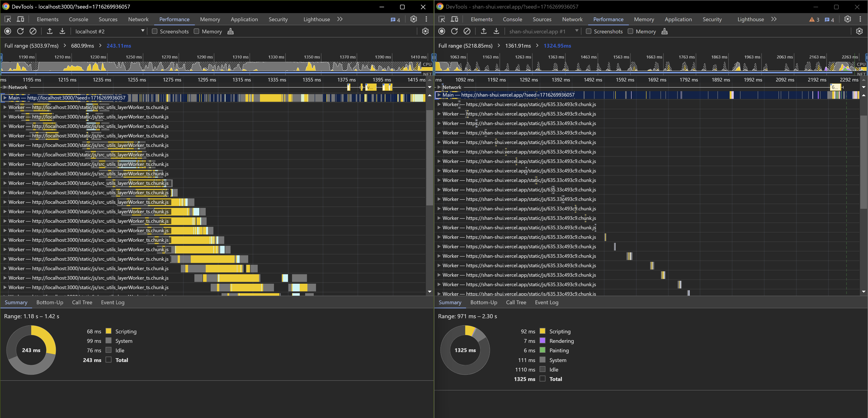The width and height of the screenshot is (868, 418).
Task: Tick Screenshots checkbox in the shan-shui window
Action: click(x=589, y=31)
